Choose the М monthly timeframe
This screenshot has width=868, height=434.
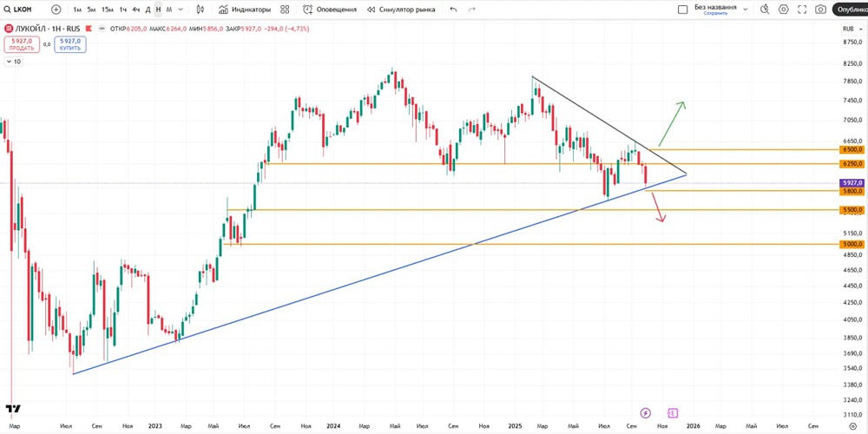pyautogui.click(x=169, y=10)
